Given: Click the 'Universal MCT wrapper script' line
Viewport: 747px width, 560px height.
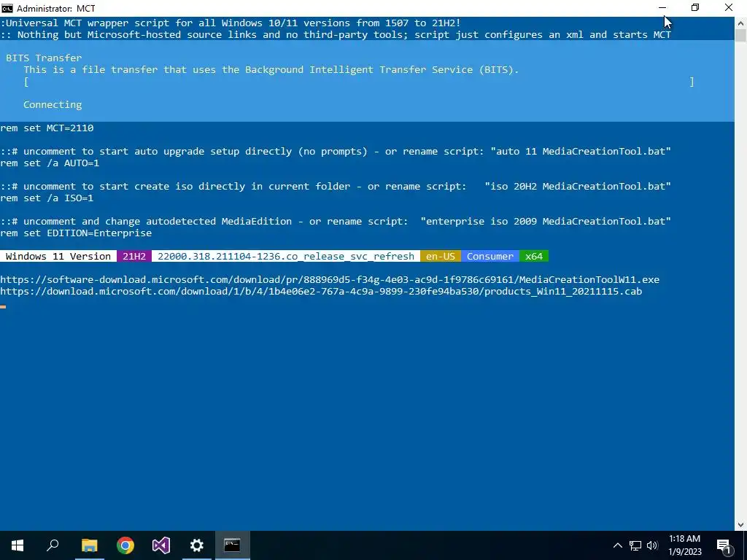Looking at the screenshot, I should click(x=231, y=23).
